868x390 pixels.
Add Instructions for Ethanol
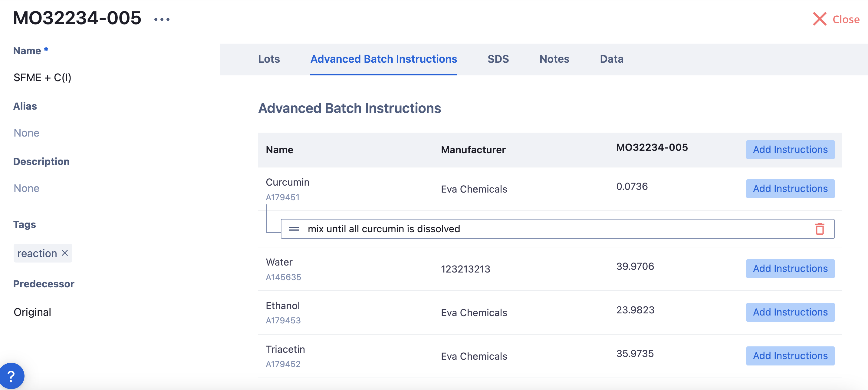click(790, 312)
